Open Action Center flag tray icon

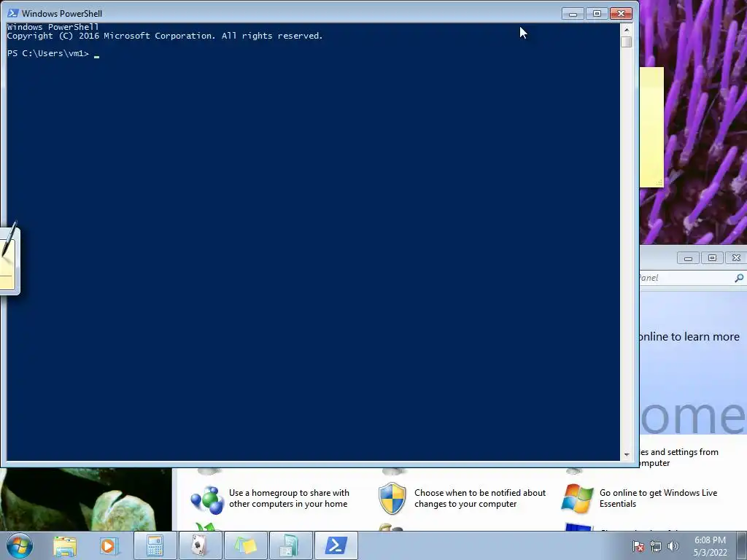tap(638, 546)
